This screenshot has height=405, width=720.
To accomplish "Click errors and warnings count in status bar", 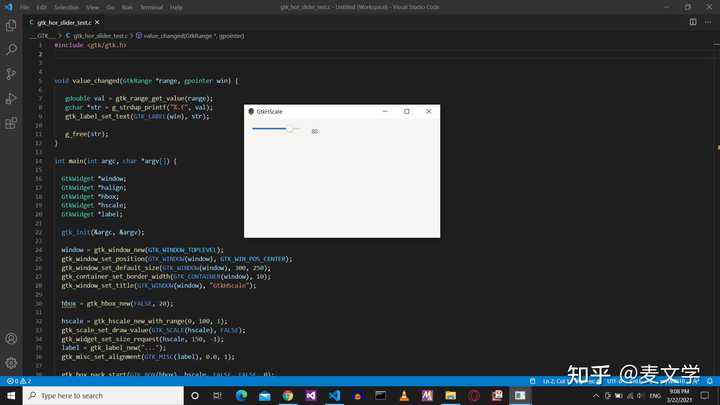I will tap(19, 381).
